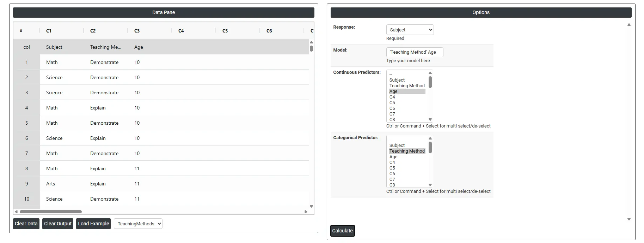The width and height of the screenshot is (644, 243).
Task: Select row 6 Explain cell
Action: pyautogui.click(x=106, y=138)
